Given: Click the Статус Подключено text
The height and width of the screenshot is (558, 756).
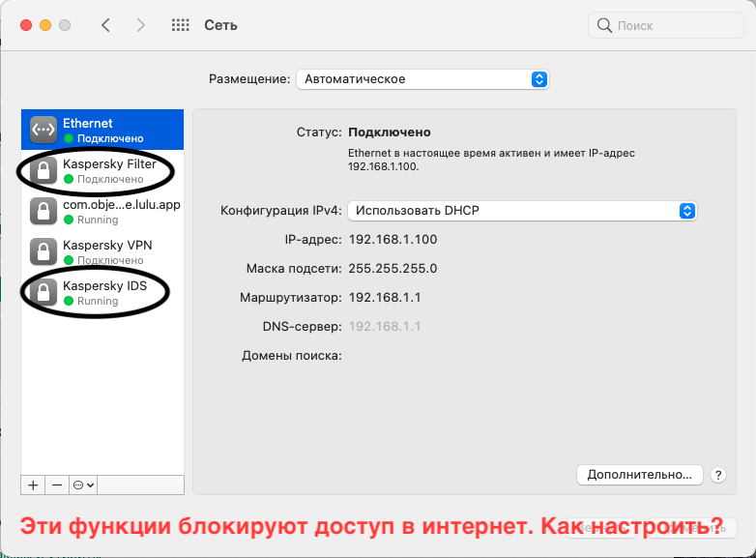Looking at the screenshot, I should pyautogui.click(x=389, y=132).
